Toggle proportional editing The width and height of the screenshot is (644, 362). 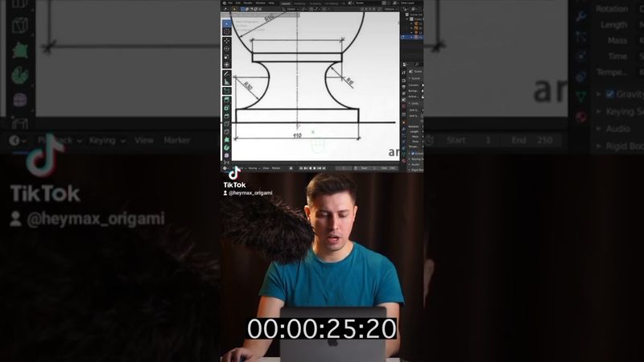(x=324, y=9)
